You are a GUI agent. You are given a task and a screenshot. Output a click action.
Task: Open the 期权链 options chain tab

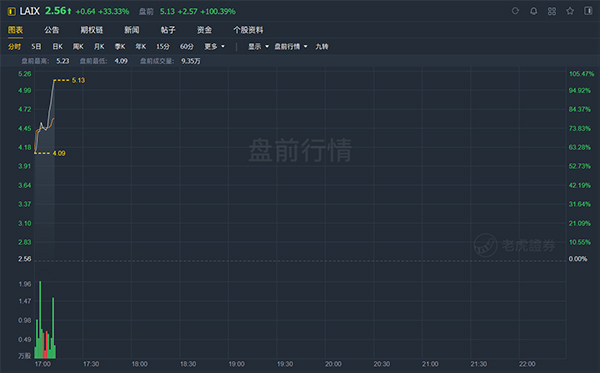point(91,30)
